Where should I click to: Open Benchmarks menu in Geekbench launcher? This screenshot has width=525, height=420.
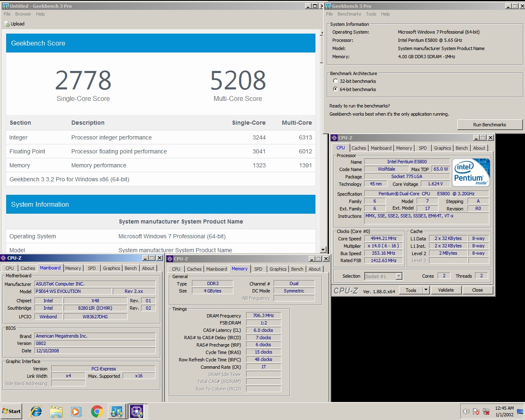pos(349,14)
